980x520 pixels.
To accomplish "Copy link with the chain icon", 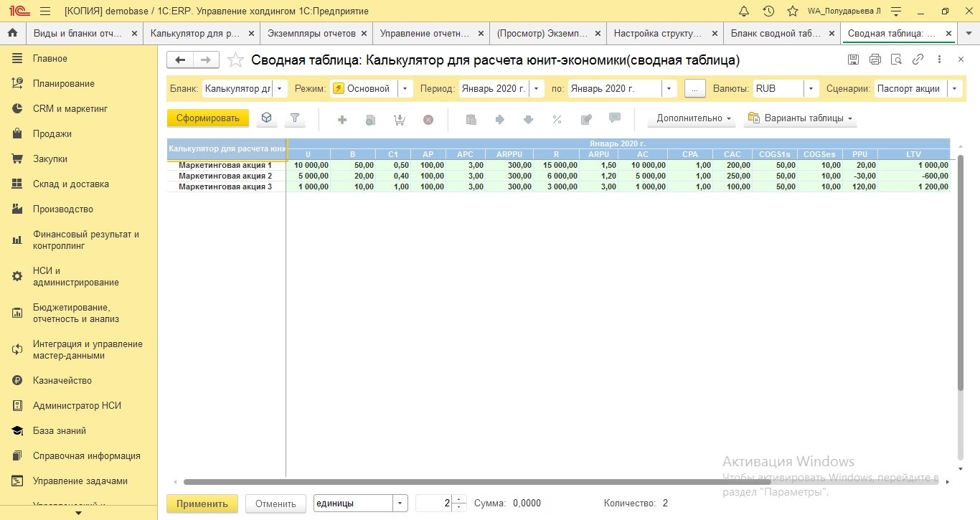I will [x=918, y=60].
